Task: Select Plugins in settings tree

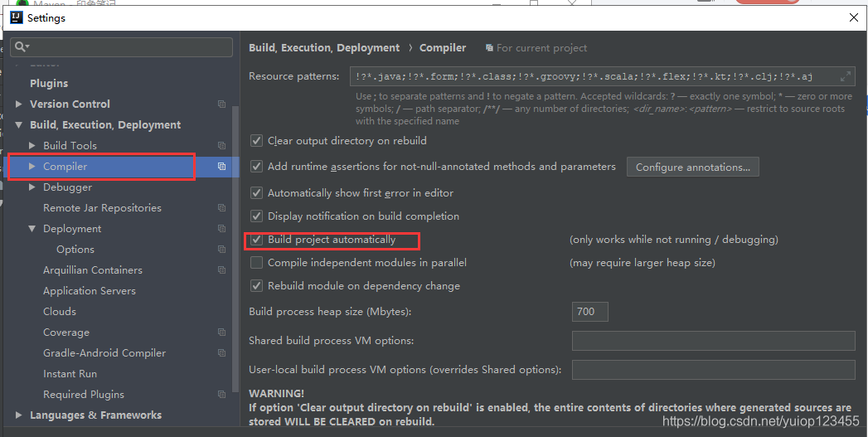Action: (49, 84)
